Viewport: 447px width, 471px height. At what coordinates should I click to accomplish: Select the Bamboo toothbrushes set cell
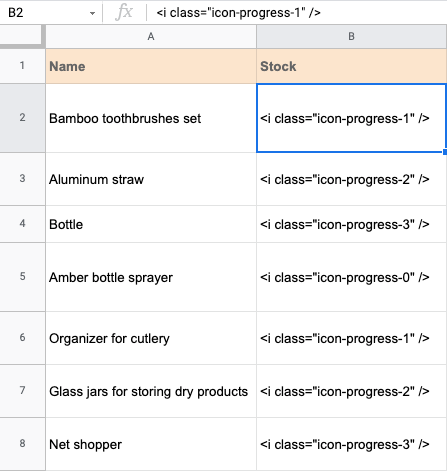(x=151, y=118)
